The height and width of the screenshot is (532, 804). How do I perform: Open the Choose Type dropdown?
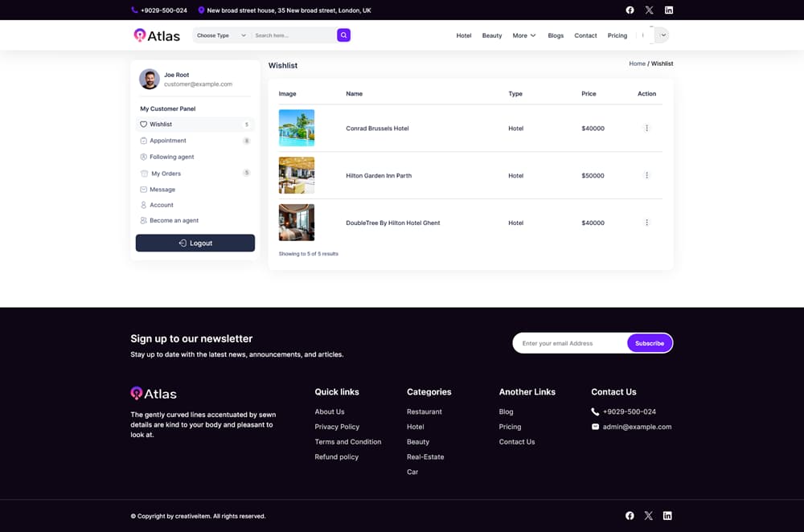(222, 35)
